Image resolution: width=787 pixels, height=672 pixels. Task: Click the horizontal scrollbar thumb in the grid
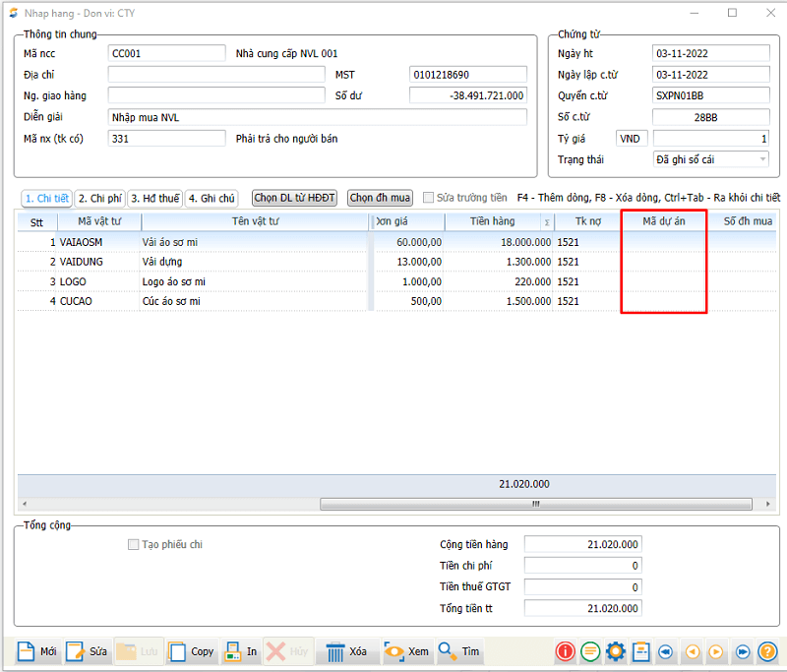(x=535, y=504)
